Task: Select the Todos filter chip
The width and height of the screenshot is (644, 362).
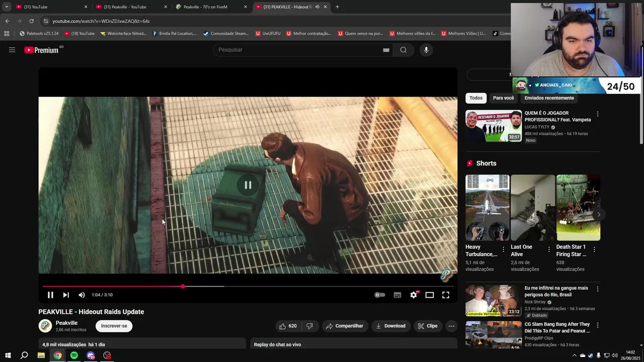Action: tap(476, 98)
